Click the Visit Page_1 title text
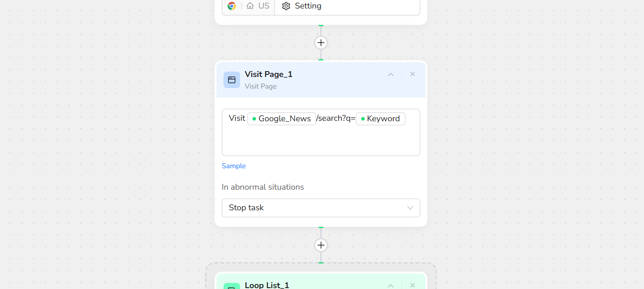This screenshot has height=289, width=644. (268, 74)
